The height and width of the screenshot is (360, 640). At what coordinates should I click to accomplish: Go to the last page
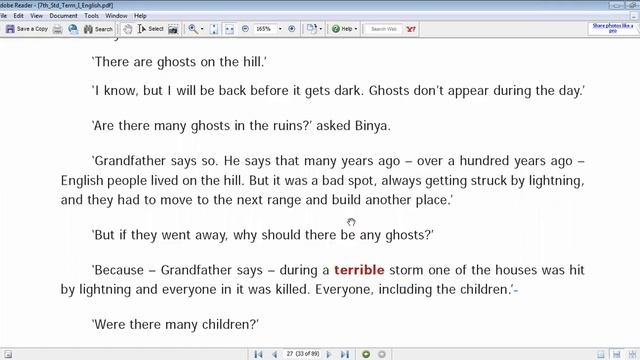pos(345,354)
